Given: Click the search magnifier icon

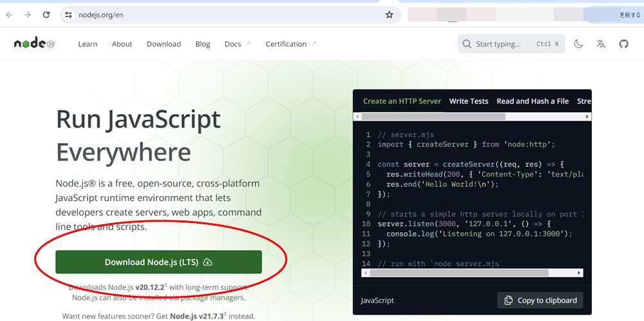Looking at the screenshot, I should pos(466,44).
